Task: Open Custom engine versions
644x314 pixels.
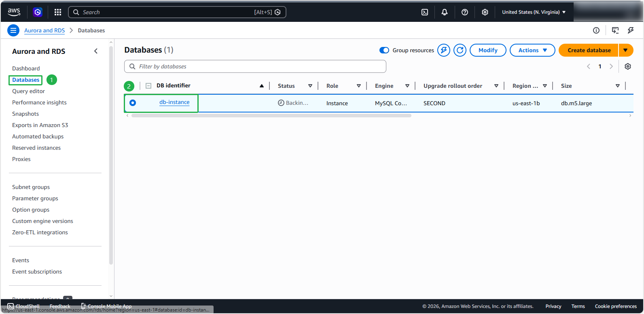Action: click(42, 221)
